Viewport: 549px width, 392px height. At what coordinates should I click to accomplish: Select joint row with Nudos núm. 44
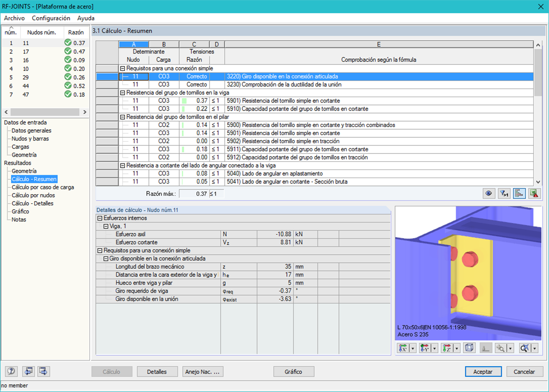44,86
